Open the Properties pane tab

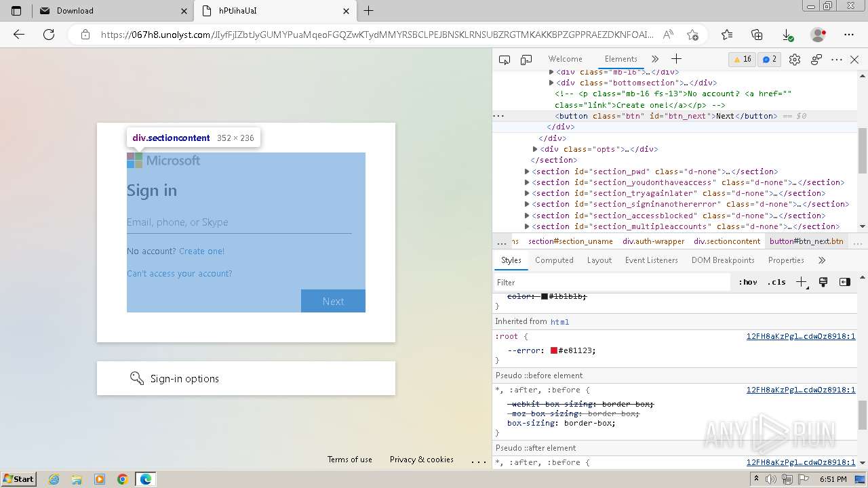(x=786, y=260)
